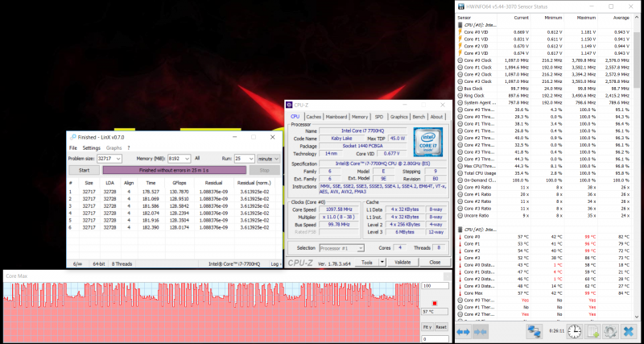This screenshot has height=344, width=644.
Task: Click the icon beside Total CPU Usage
Action: click(460, 173)
